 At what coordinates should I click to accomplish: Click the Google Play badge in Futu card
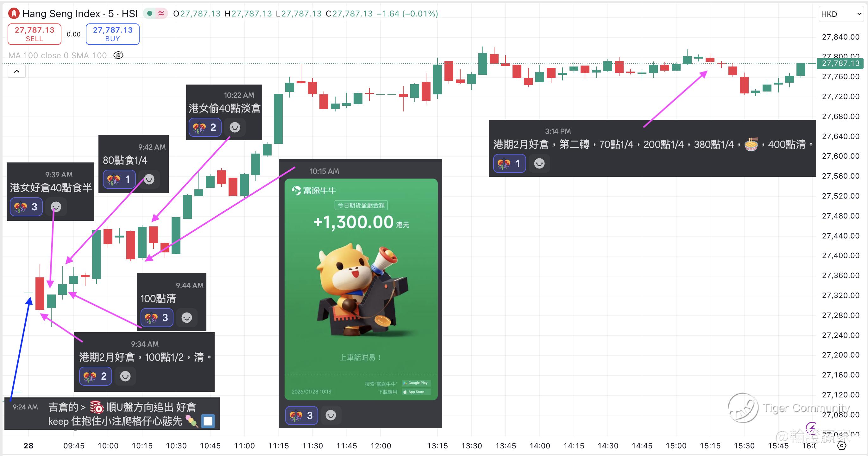417,383
